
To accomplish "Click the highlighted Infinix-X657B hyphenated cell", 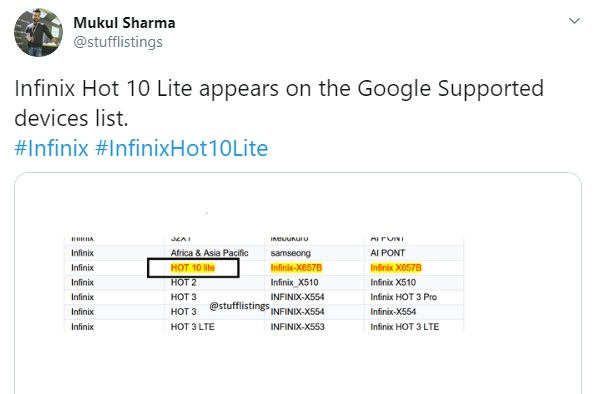I will pos(296,268).
